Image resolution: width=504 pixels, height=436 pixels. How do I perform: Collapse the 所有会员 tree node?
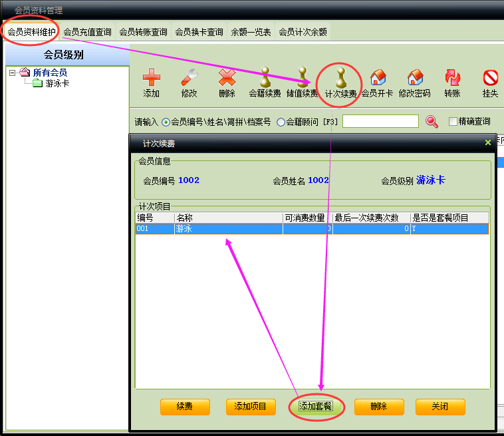coord(12,73)
